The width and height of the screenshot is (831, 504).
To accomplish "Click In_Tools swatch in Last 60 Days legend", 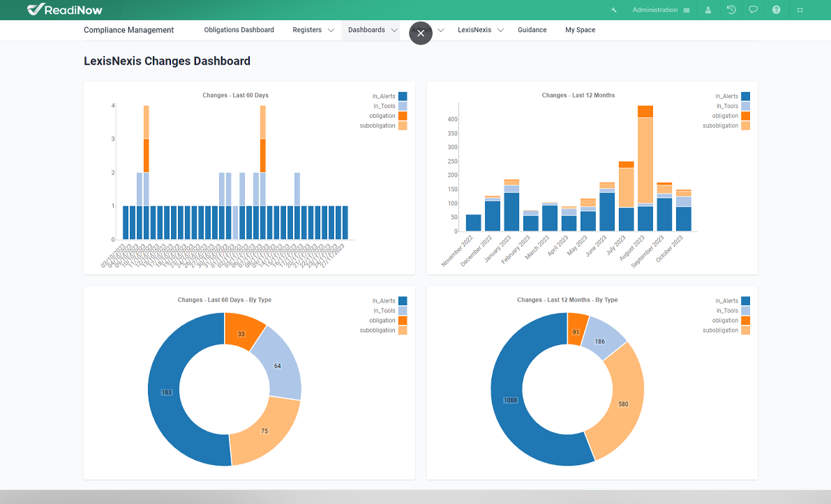I will click(403, 106).
